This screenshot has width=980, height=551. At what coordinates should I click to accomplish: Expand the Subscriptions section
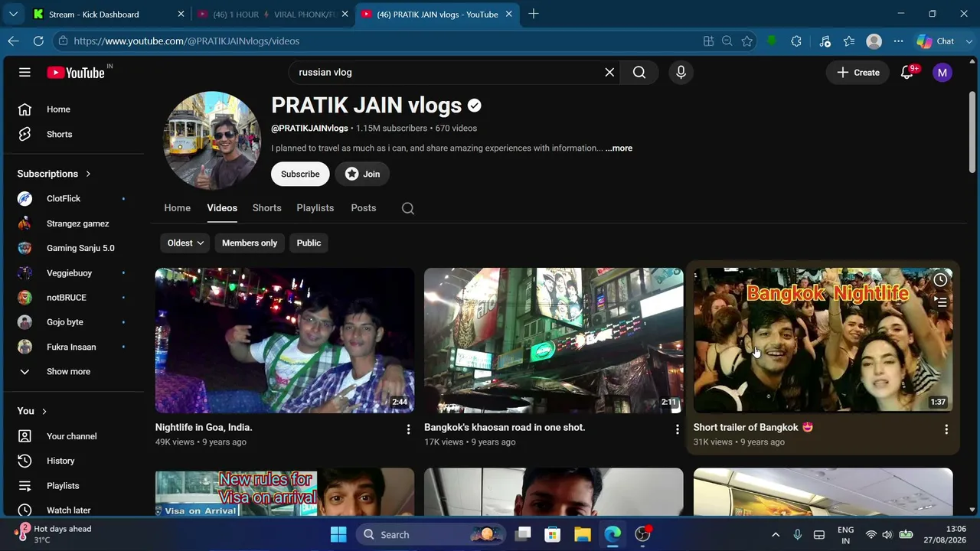(x=54, y=174)
